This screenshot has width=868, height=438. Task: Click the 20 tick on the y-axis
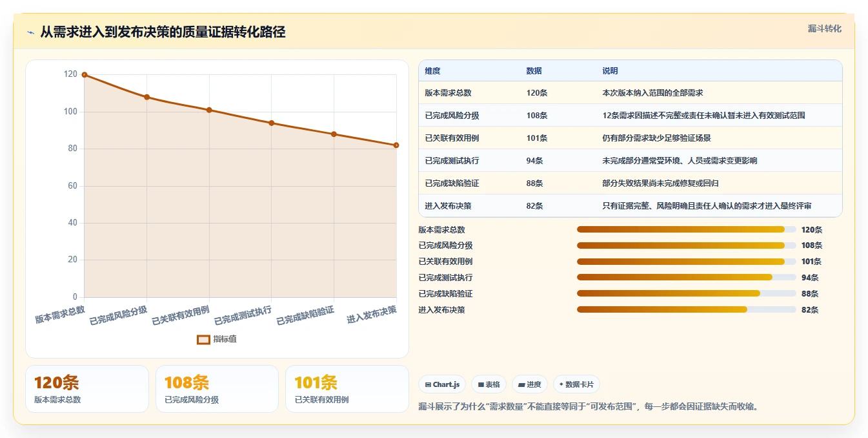point(73,260)
